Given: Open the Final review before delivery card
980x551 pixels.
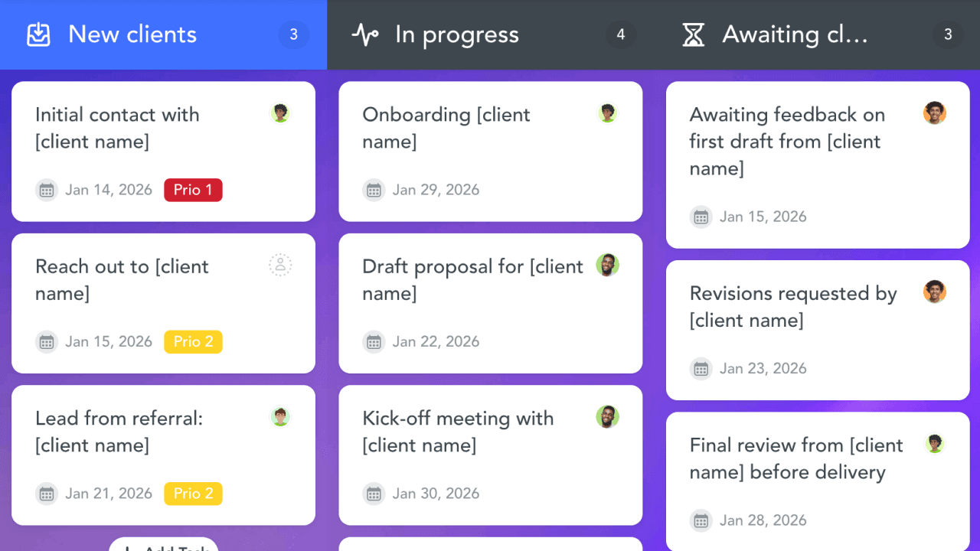Looking at the screenshot, I should [796, 458].
